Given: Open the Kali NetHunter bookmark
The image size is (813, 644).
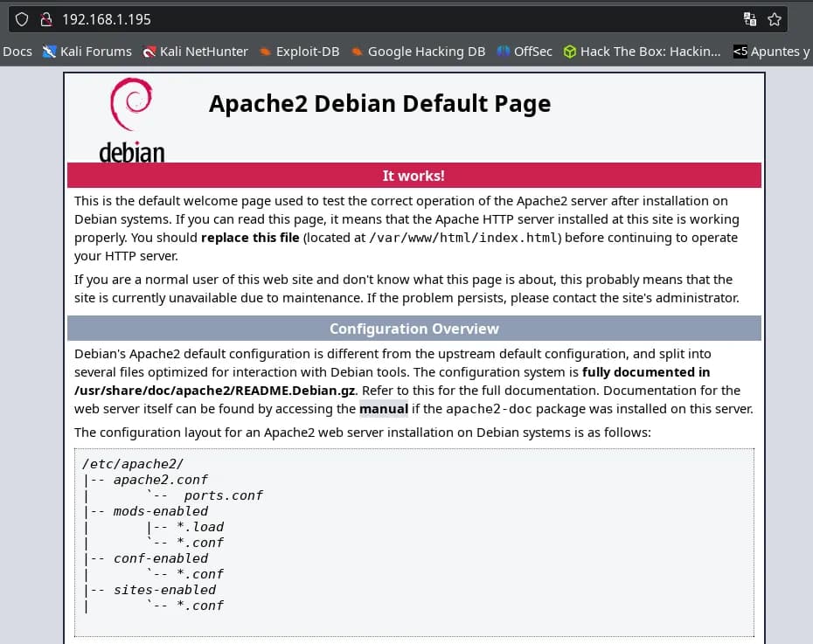Looking at the screenshot, I should (196, 52).
